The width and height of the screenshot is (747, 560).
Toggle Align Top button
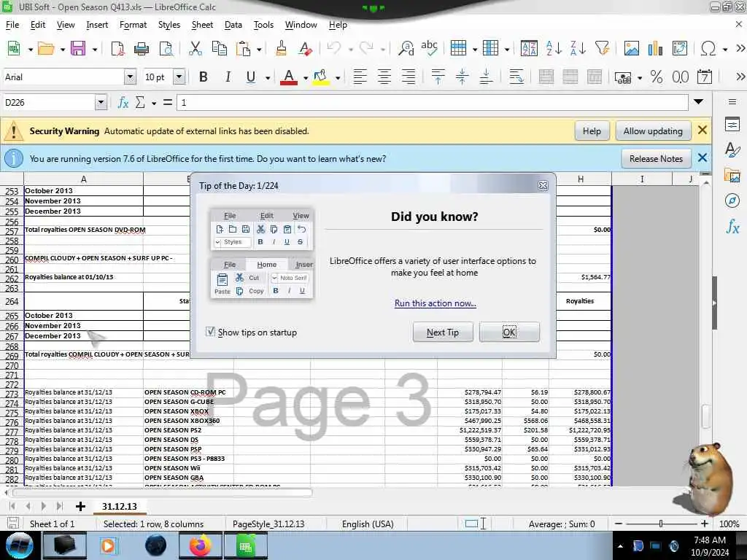(x=438, y=77)
